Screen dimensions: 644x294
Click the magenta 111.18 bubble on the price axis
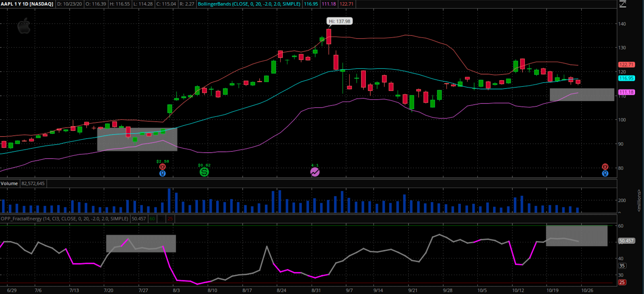click(626, 92)
